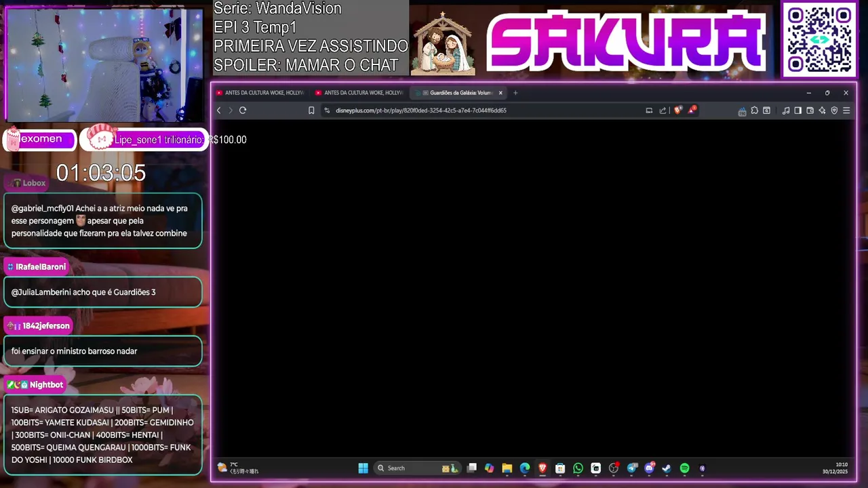Open a new browser tab
Image resolution: width=868 pixels, height=488 pixels.
(x=515, y=93)
